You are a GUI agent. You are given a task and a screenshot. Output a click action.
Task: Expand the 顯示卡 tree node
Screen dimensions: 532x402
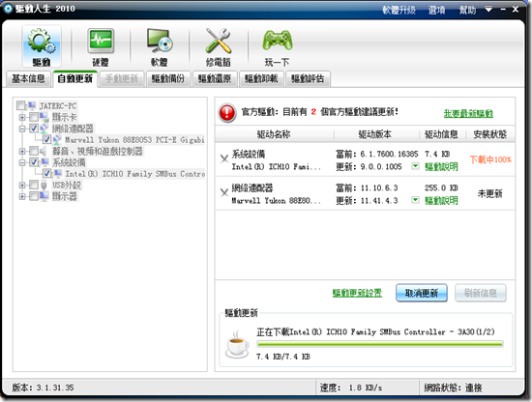(x=22, y=117)
